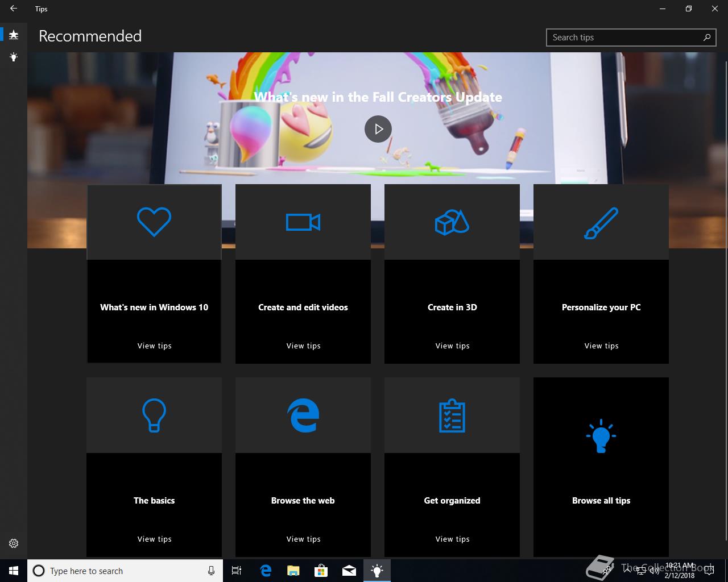The width and height of the screenshot is (728, 582).
Task: Open Create in 3D title
Action: (x=452, y=307)
